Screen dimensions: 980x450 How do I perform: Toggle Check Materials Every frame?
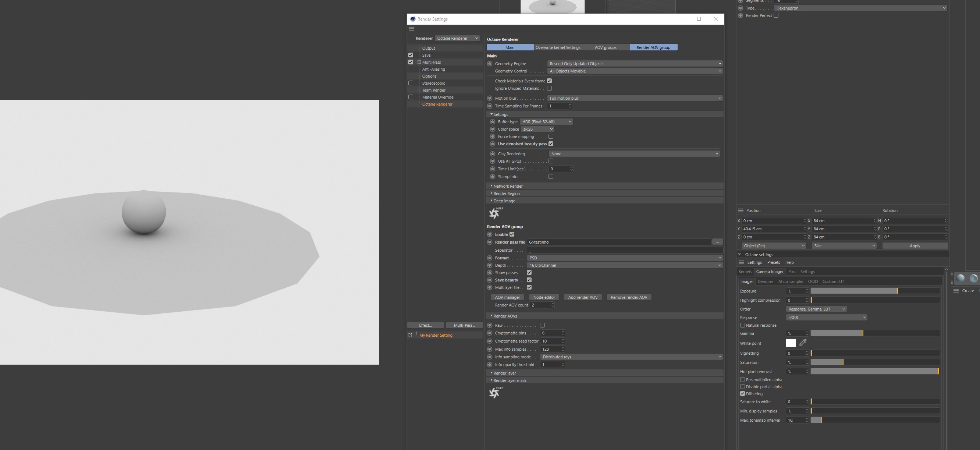[x=549, y=81]
